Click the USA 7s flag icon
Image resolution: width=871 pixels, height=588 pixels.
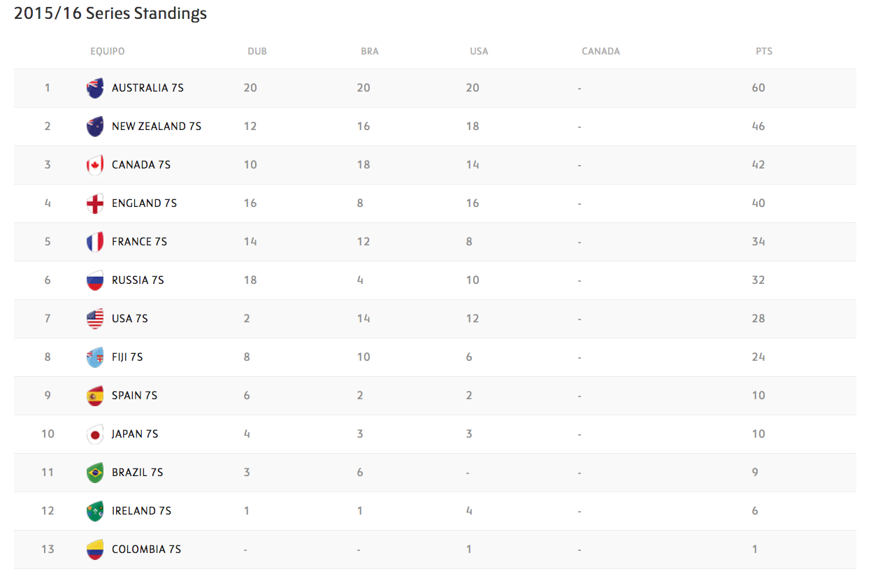click(95, 319)
